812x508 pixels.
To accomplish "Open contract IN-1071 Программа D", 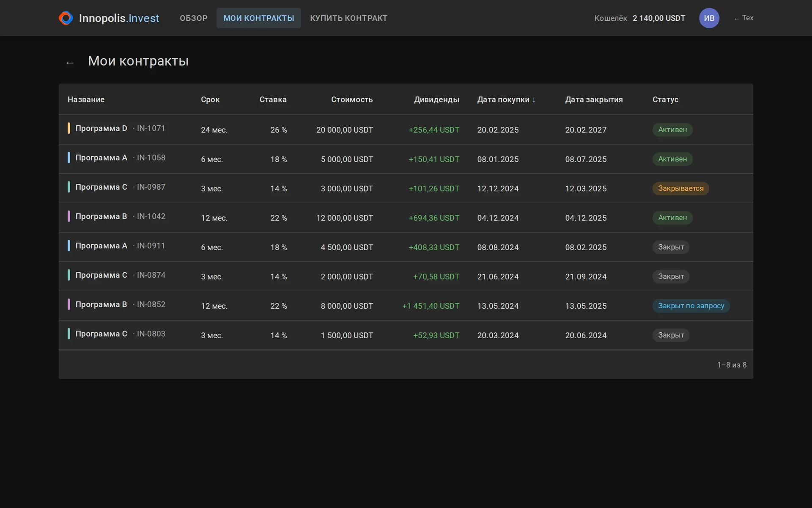I will pyautogui.click(x=406, y=130).
